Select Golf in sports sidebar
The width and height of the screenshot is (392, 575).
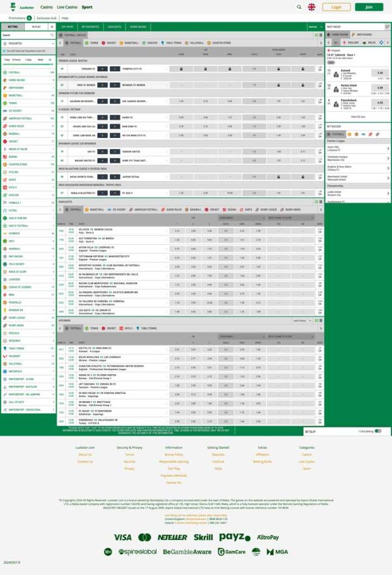(28, 241)
